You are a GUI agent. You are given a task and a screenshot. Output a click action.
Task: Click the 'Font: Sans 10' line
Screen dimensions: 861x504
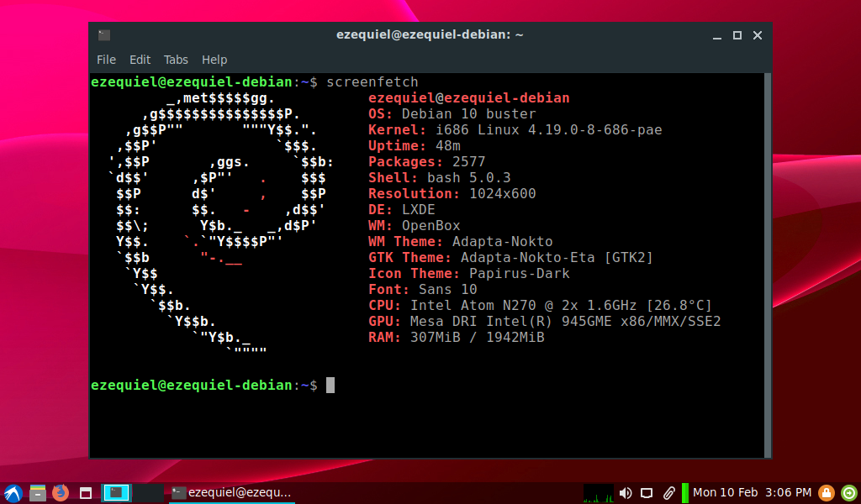(423, 289)
